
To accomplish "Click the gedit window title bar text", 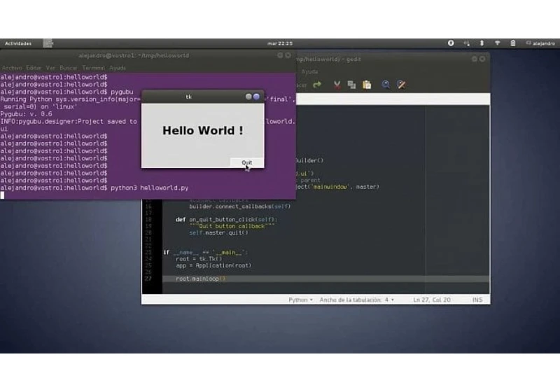I will coord(328,59).
